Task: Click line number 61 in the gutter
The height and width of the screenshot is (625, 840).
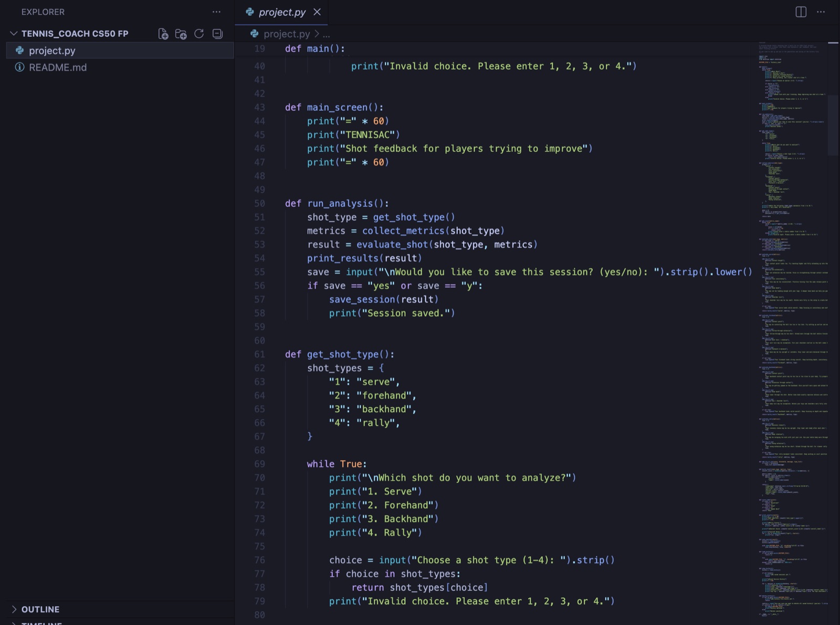Action: click(260, 355)
